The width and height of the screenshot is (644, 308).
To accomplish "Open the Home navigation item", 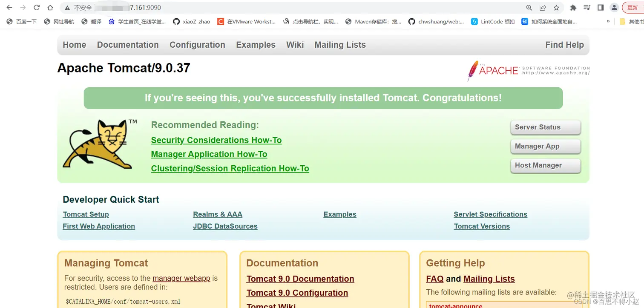I will coord(75,45).
